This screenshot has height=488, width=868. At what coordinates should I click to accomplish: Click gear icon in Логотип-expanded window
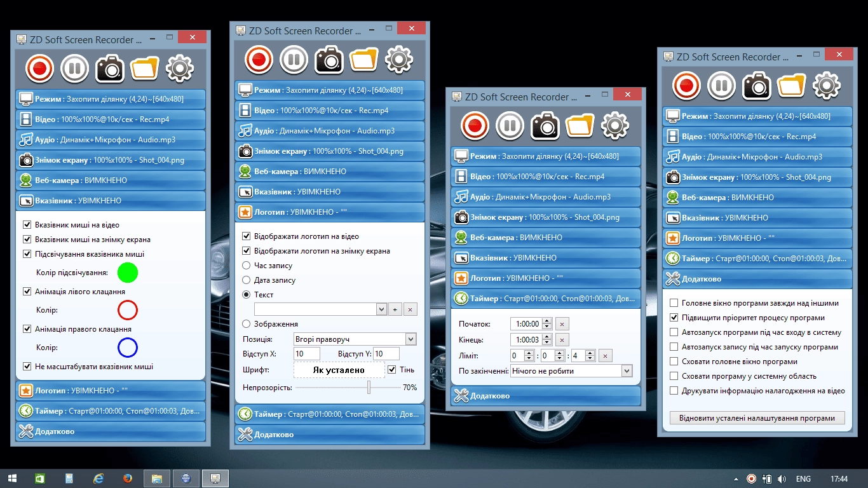(398, 59)
